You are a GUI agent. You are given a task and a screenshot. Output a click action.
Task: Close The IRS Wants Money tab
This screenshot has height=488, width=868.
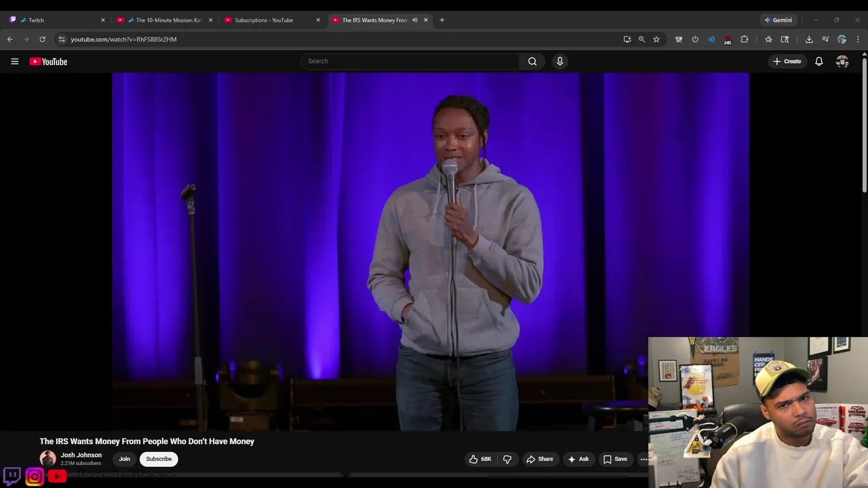pos(426,20)
